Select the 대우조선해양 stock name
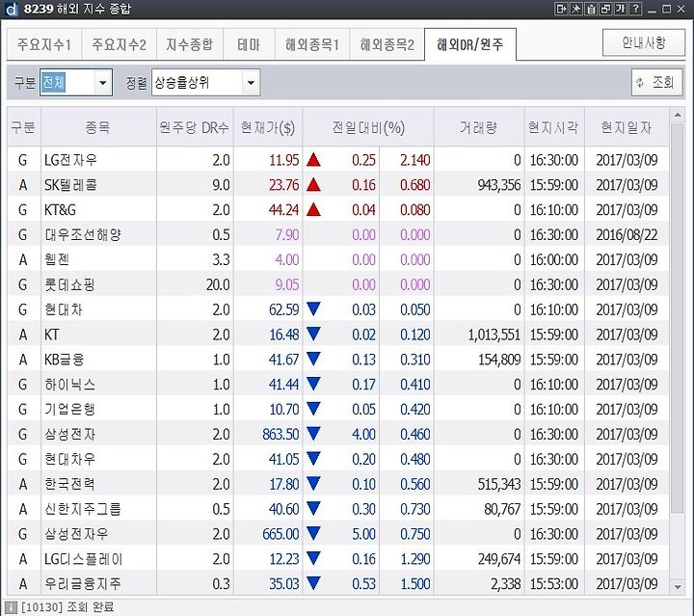Screen dimensions: 694x616 [82, 234]
